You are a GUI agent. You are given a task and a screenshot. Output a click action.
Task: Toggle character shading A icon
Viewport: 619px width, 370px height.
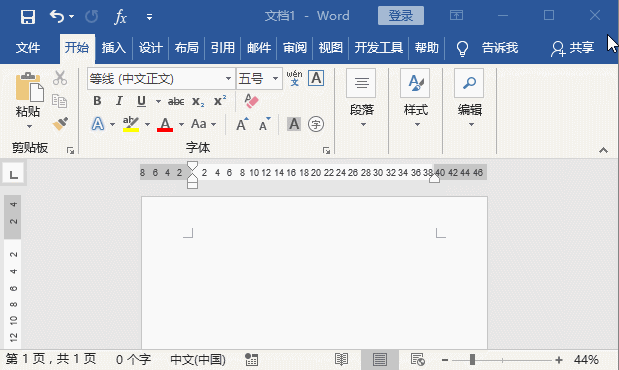[294, 124]
